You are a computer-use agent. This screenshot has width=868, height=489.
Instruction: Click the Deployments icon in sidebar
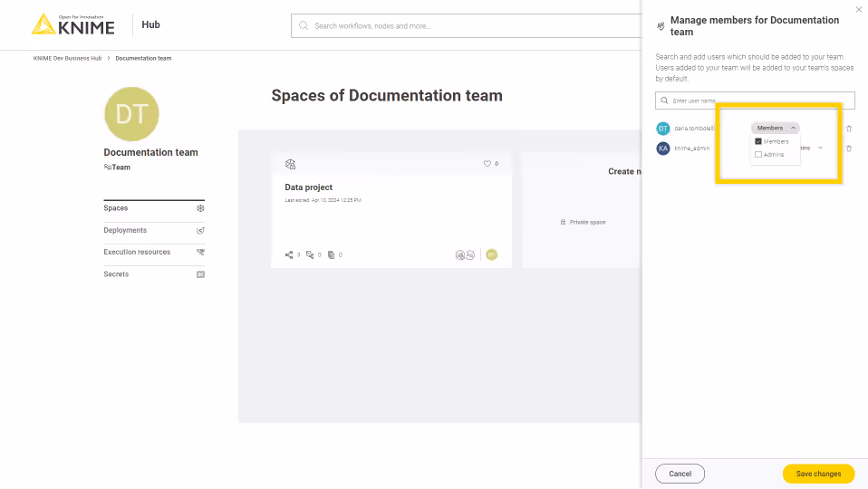(200, 231)
